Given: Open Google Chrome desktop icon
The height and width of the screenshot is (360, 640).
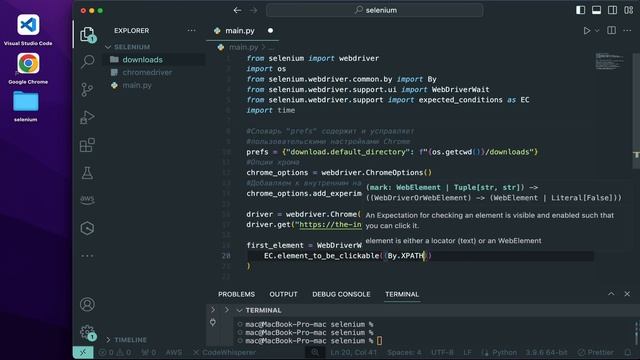Looking at the screenshot, I should tap(28, 69).
